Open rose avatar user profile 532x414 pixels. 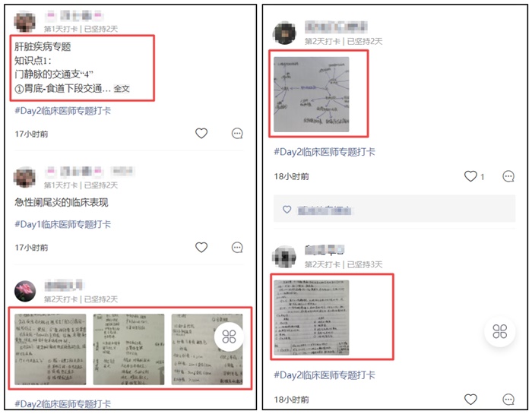click(25, 291)
